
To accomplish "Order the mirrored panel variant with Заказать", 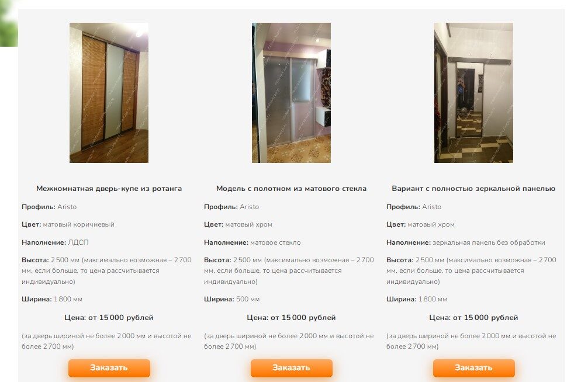I will point(473,368).
